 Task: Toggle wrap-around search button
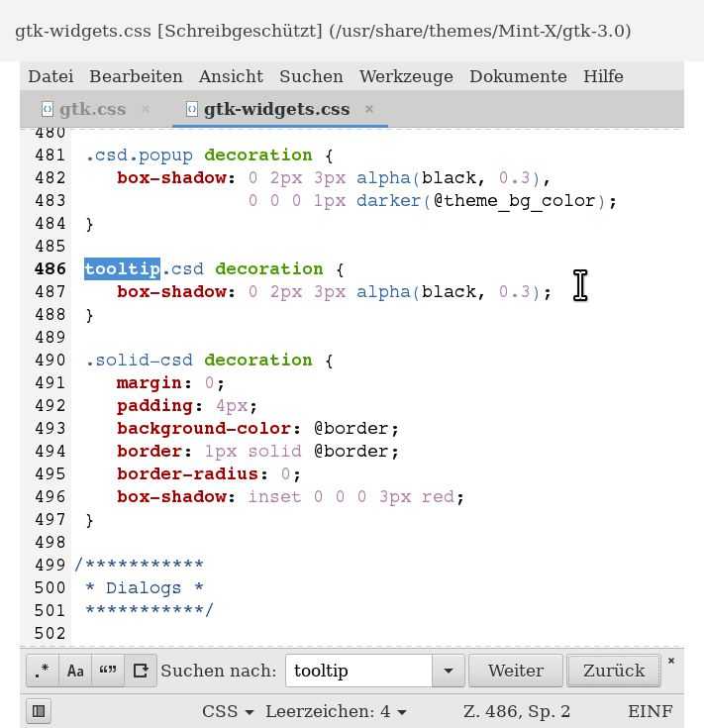[141, 671]
